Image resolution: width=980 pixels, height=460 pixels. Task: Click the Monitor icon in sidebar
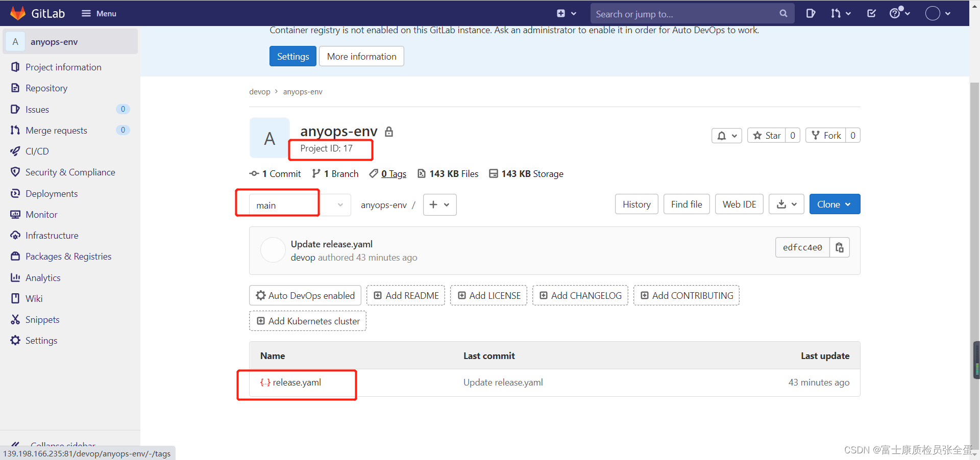coord(15,215)
